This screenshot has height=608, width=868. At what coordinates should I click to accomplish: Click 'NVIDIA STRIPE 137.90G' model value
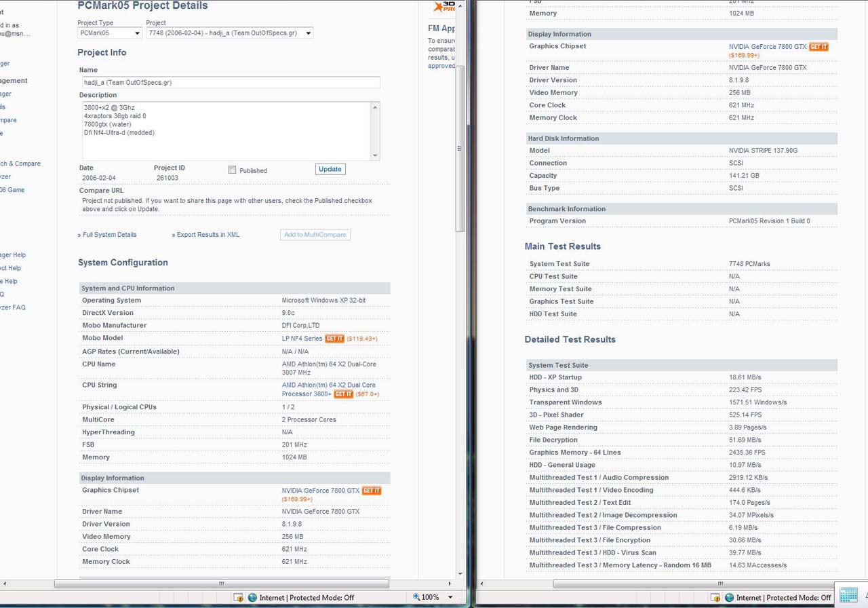(x=763, y=151)
